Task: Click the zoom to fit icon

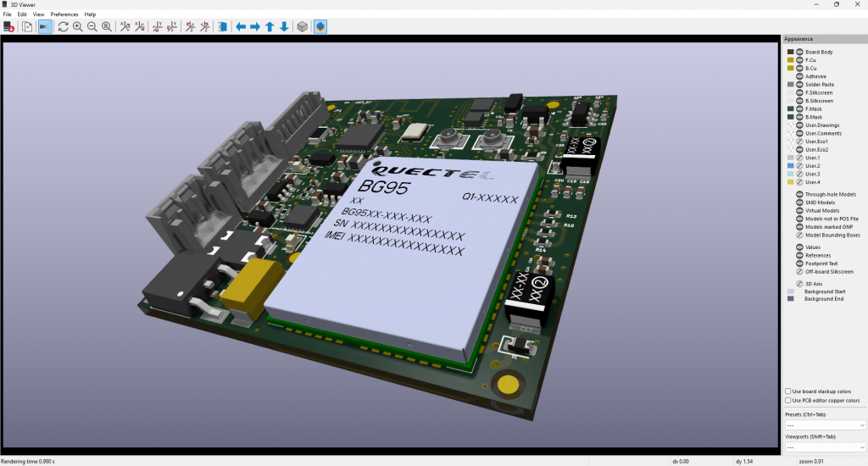Action: (106, 26)
